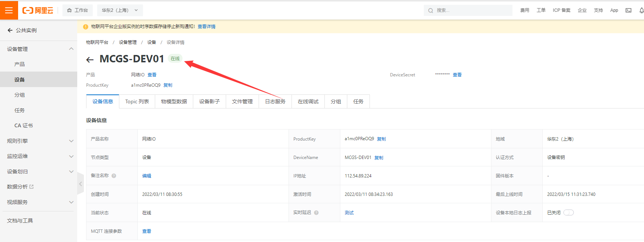This screenshot has width=644, height=242.
Task: Open 文档与工具 in the sidebar
Action: coord(20,221)
